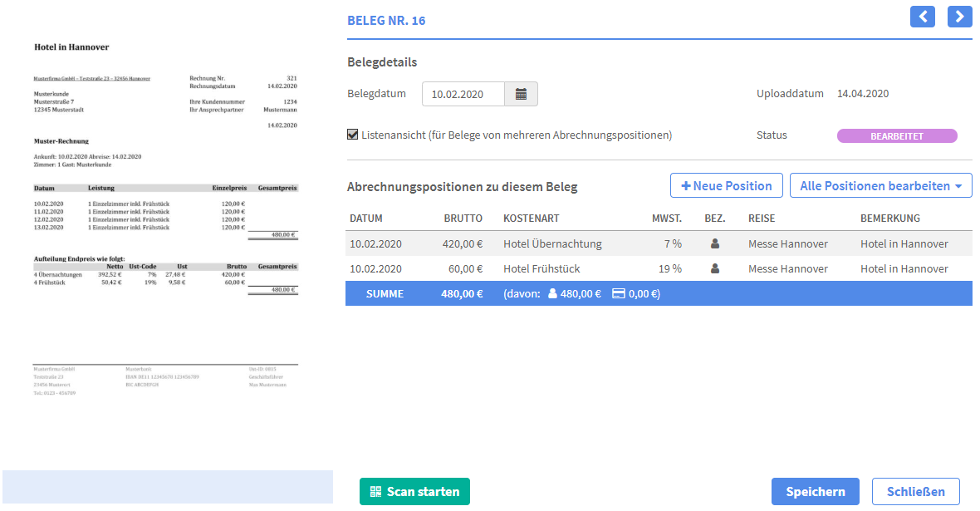The width and height of the screenshot is (980, 511).
Task: Click the person icon in the SUMME row
Action: [x=552, y=293]
